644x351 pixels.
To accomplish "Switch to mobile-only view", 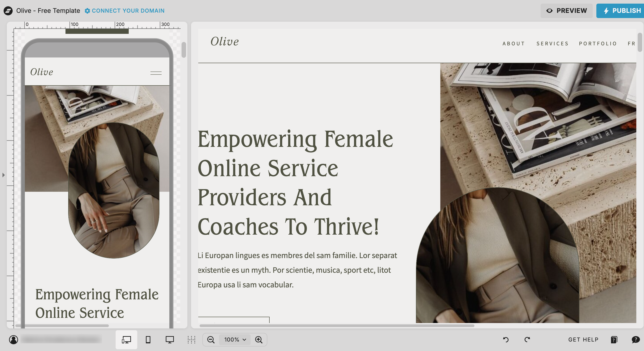I will (148, 339).
